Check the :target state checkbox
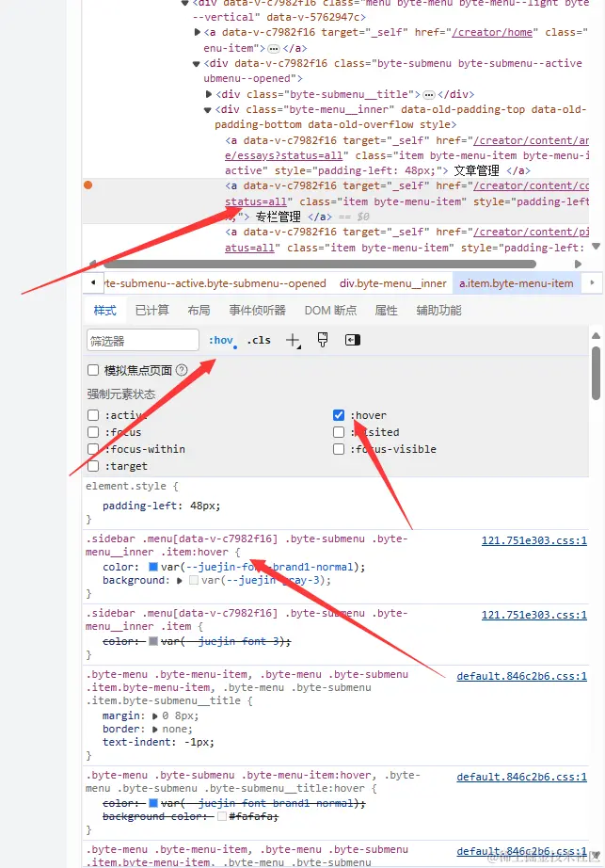 tap(93, 466)
